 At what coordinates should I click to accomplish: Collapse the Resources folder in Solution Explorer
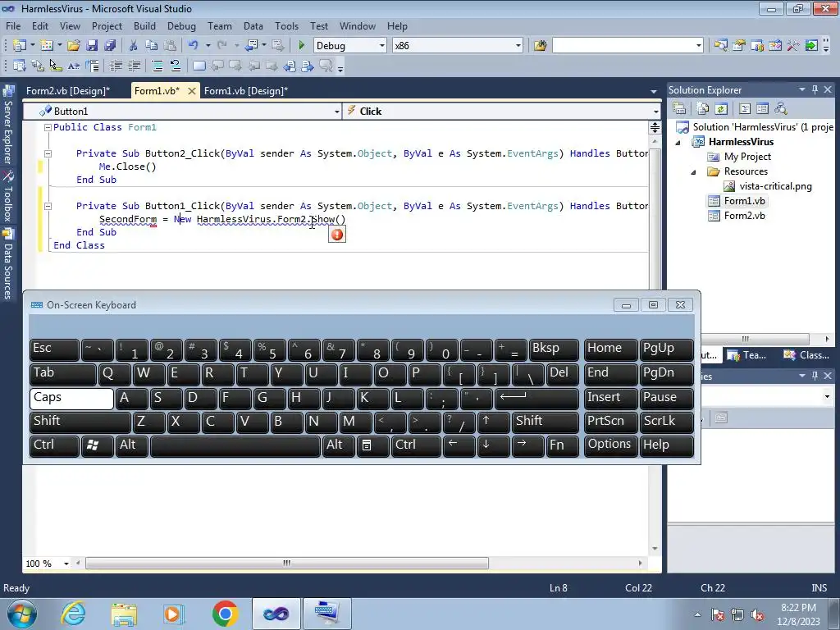coord(693,172)
